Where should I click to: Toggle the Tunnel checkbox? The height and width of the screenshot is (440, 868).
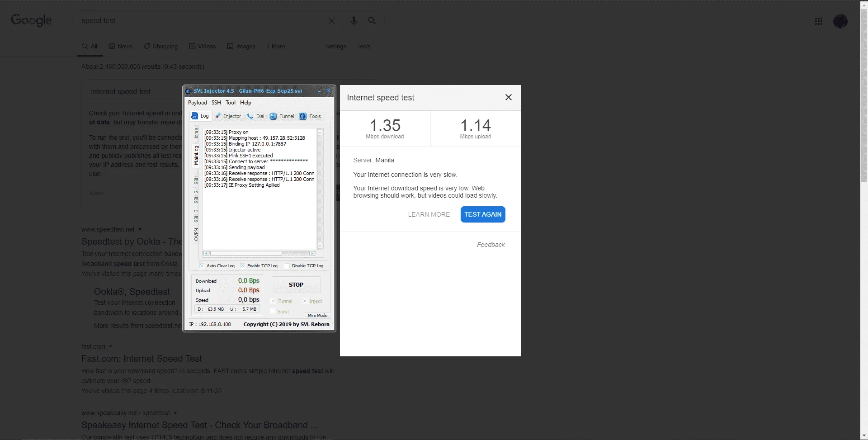273,301
